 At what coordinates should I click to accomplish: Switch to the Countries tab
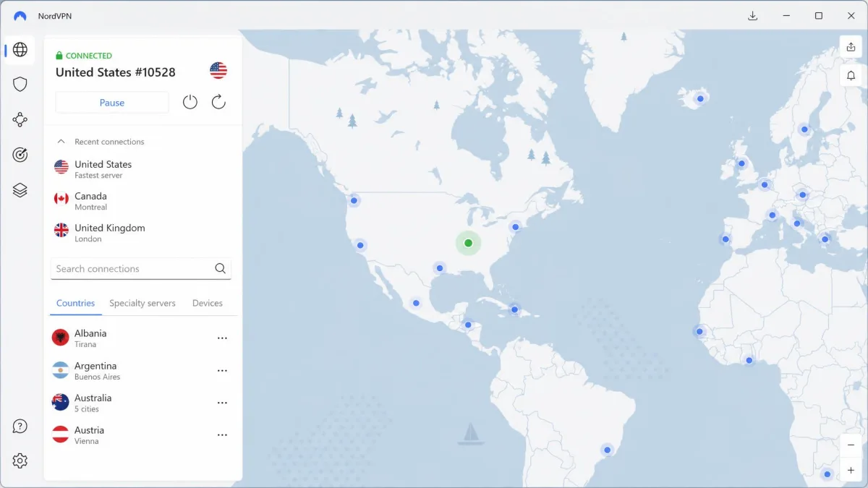click(76, 303)
